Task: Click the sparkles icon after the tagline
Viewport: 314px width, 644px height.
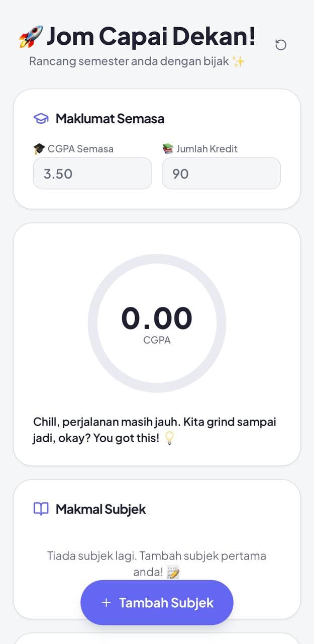Action: (x=239, y=60)
